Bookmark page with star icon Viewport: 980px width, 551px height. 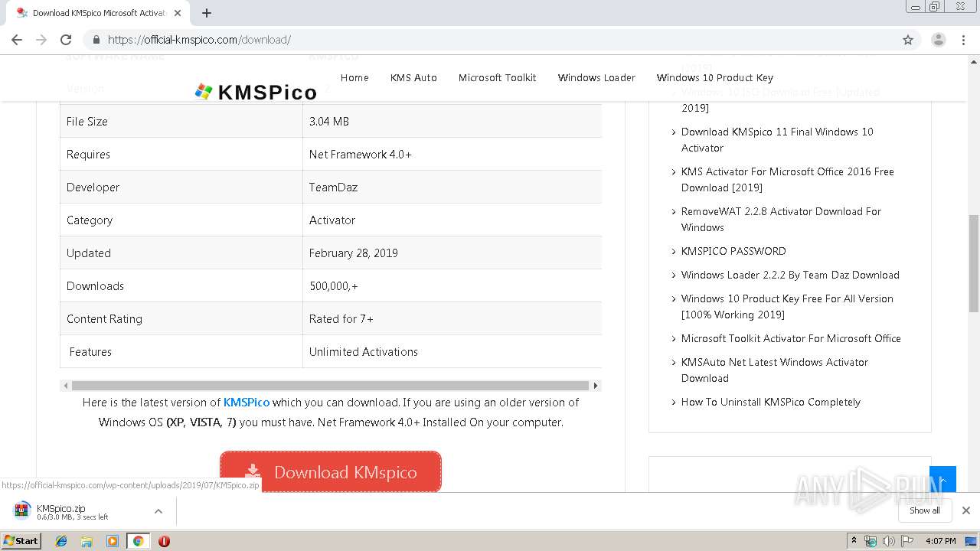(908, 40)
